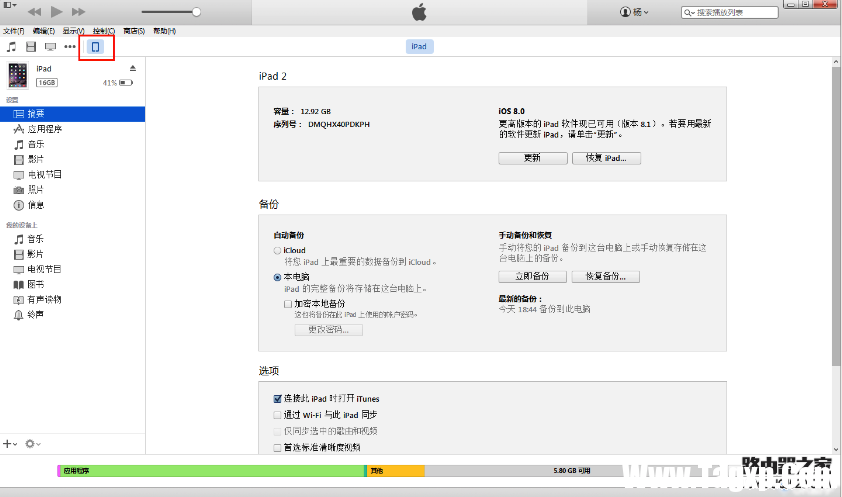Enable 通过 Wi-Fi 与此 iPad 同步
The width and height of the screenshot is (842, 497).
pyautogui.click(x=278, y=415)
